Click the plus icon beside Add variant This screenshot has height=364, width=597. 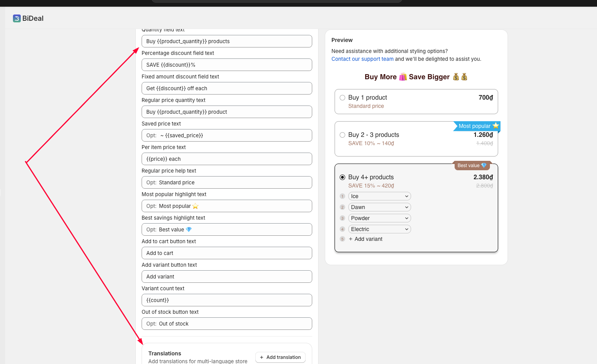(x=351, y=239)
